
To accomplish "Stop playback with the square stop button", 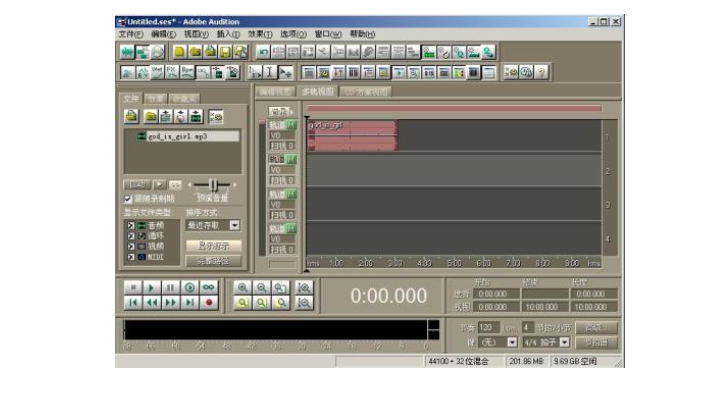I will [x=133, y=287].
